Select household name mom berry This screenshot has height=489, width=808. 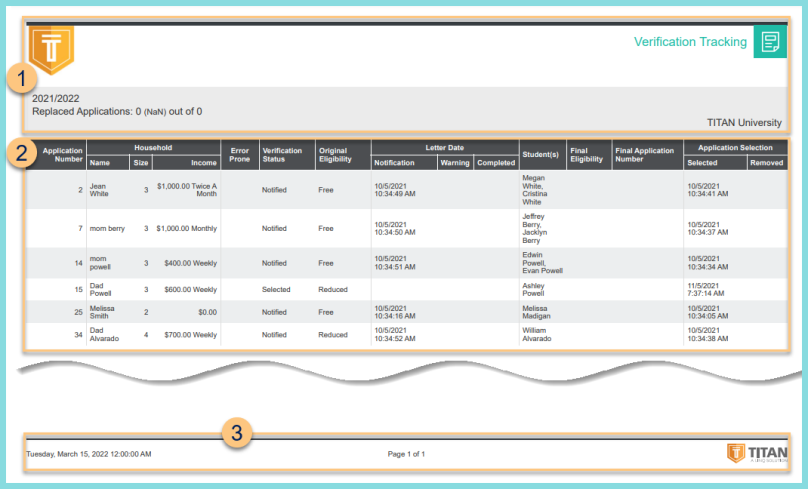tap(107, 228)
